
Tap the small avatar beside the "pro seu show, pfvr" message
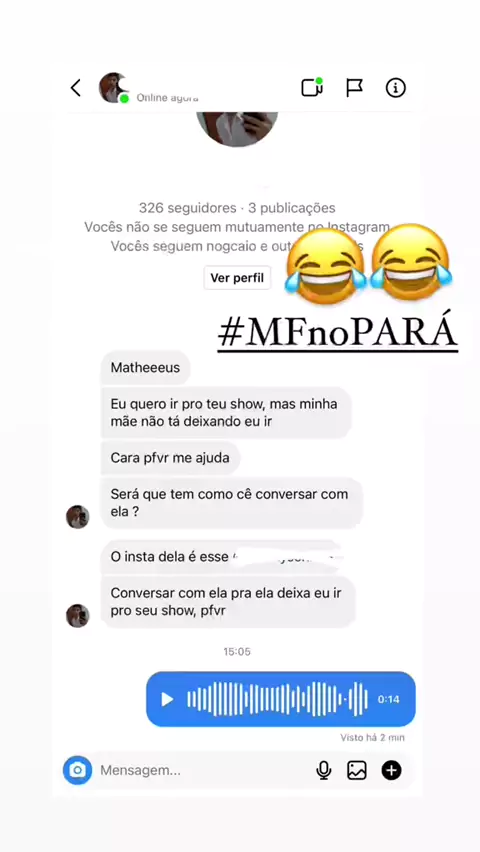click(77, 616)
